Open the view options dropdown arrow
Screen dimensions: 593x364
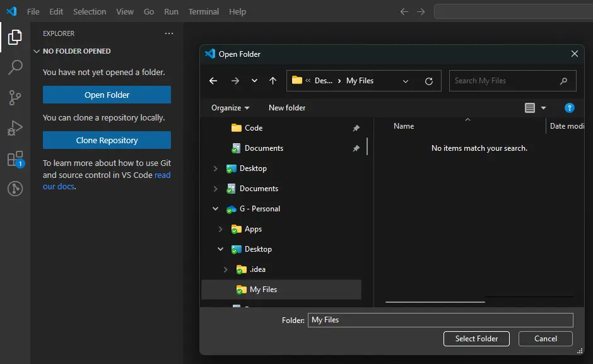tap(543, 108)
